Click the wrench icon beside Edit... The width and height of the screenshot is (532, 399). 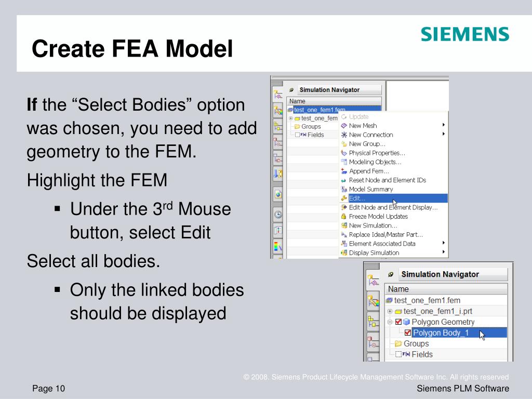click(x=344, y=198)
